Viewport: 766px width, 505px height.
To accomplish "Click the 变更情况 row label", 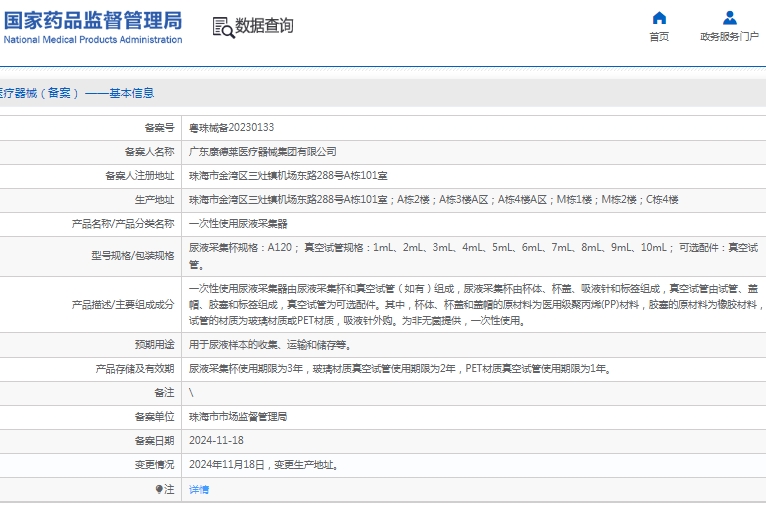I will click(154, 464).
